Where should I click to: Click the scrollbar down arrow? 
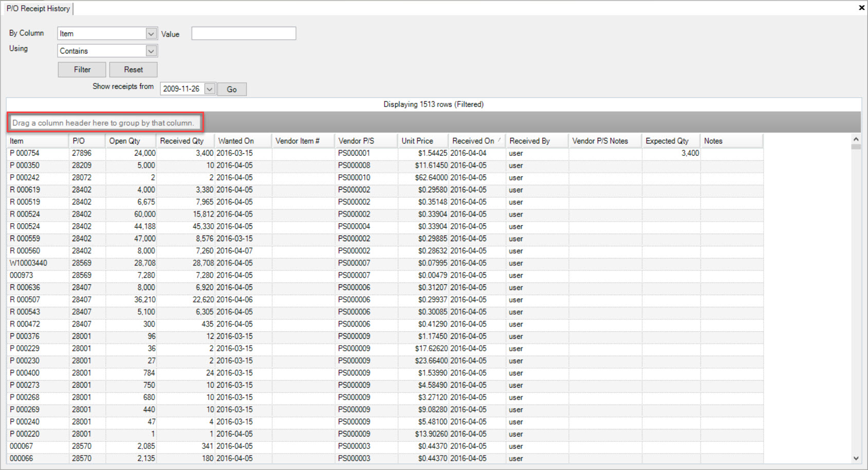(856, 458)
